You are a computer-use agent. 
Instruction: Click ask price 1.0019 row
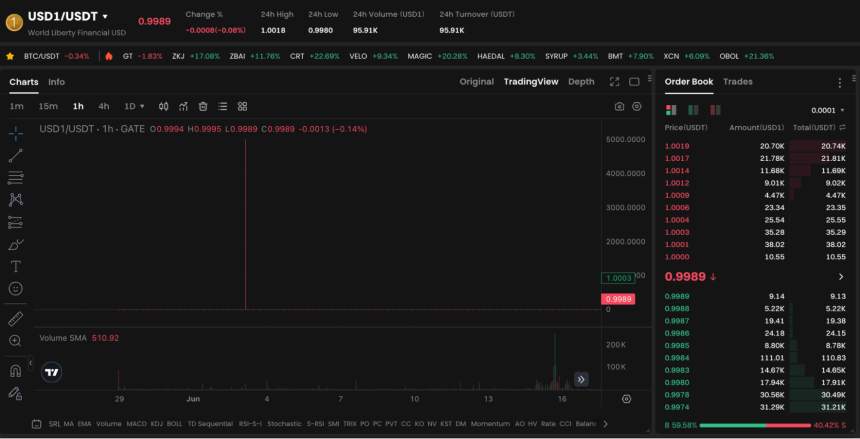tap(755, 146)
